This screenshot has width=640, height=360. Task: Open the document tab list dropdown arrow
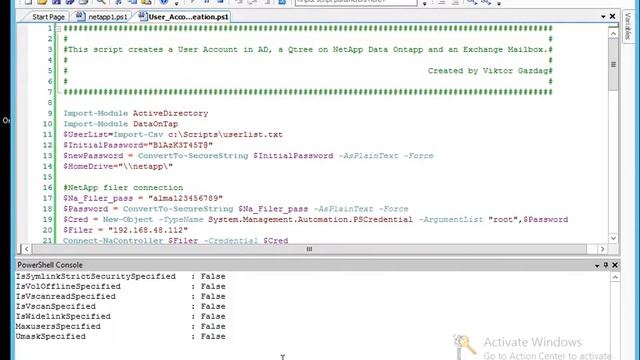603,17
